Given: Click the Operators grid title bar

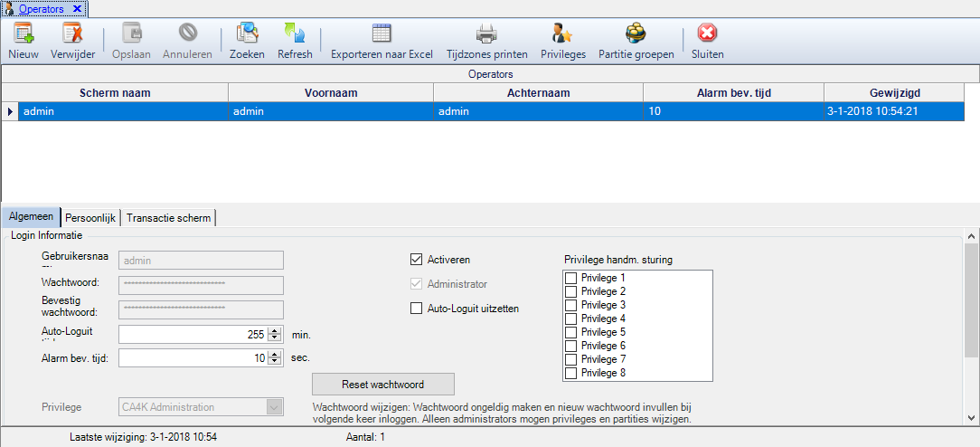Looking at the screenshot, I should coord(490,74).
